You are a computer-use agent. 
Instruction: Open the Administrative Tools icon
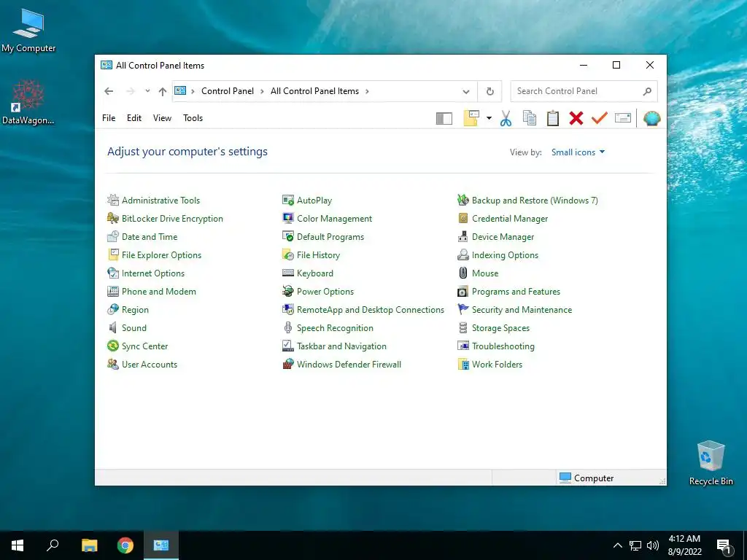(113, 200)
